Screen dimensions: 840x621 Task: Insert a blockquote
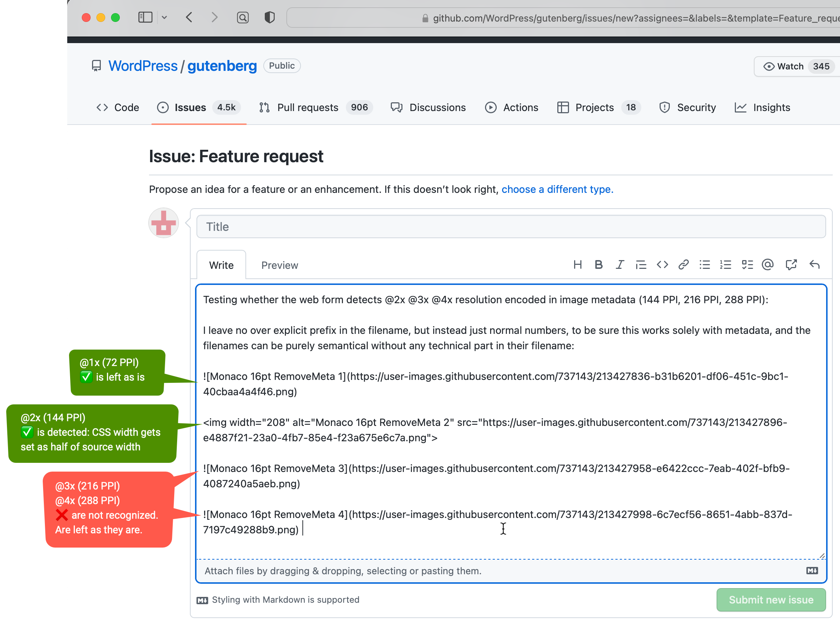point(641,264)
